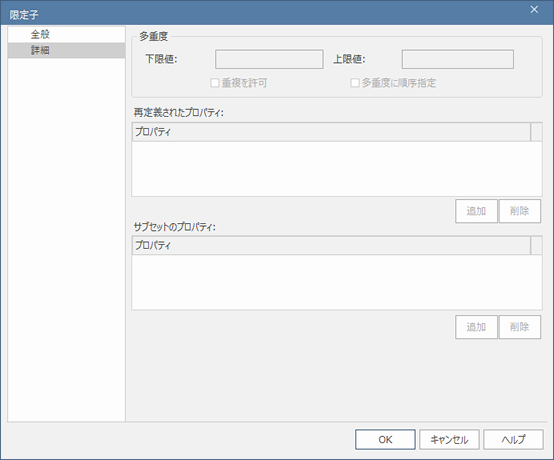Image resolution: width=554 pixels, height=460 pixels.
Task: Click the 上限値 input field
Action: point(458,59)
